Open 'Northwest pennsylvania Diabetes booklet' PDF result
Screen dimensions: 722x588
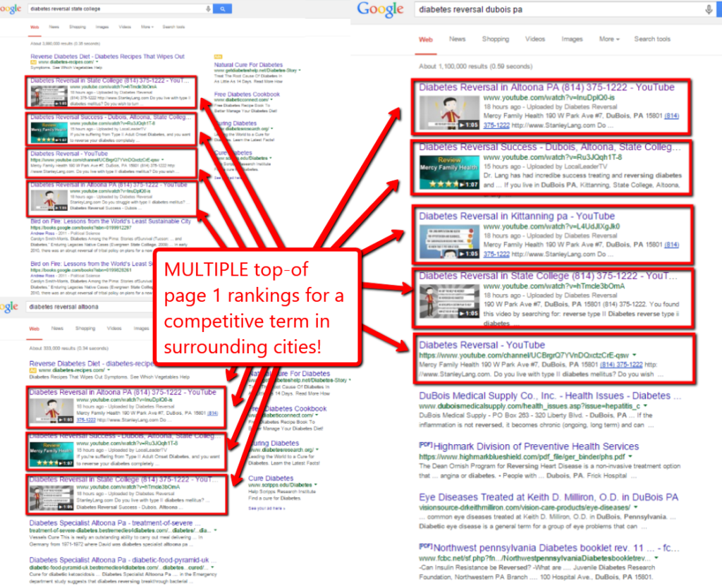[556, 548]
